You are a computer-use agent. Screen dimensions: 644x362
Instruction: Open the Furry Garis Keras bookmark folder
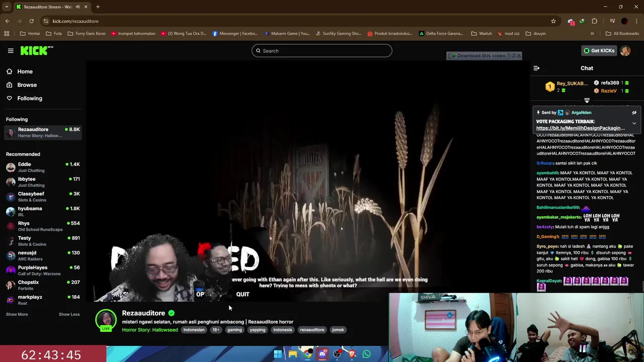(86, 34)
